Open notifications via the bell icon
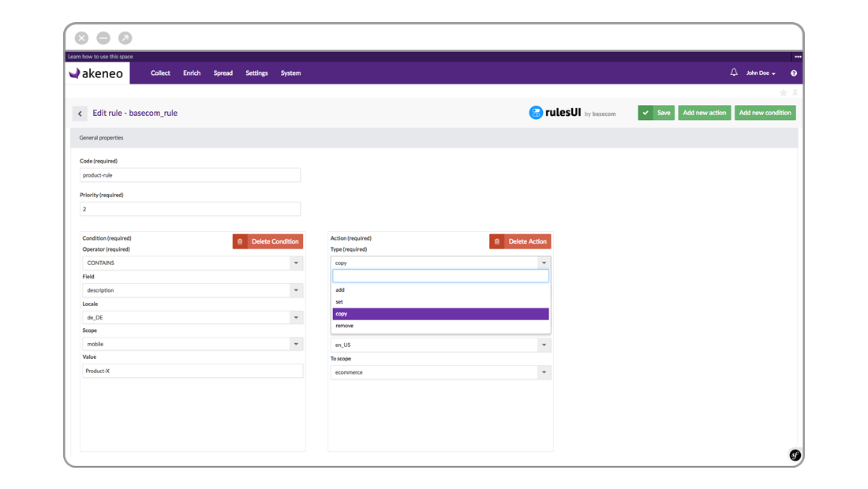 pos(734,73)
